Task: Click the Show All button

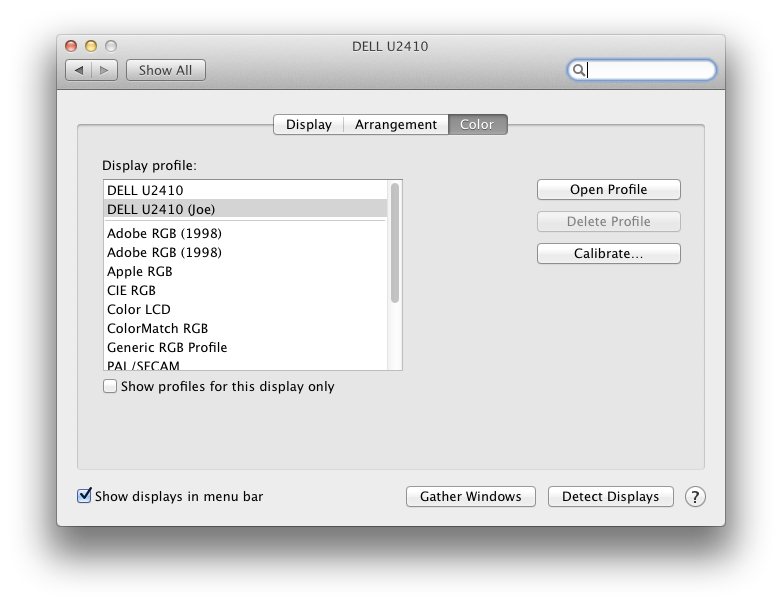Action: tap(166, 70)
